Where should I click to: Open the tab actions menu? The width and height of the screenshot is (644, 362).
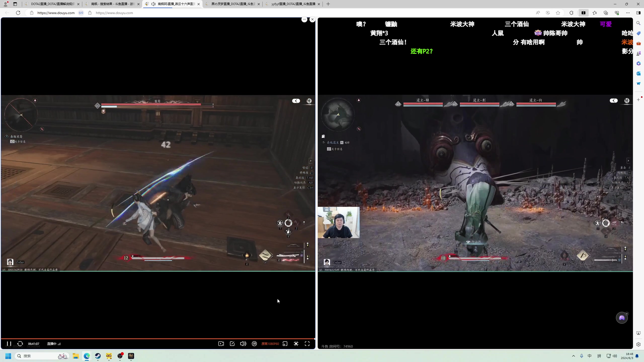(x=15, y=4)
